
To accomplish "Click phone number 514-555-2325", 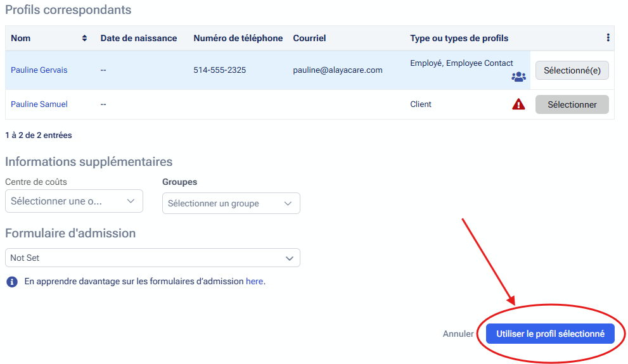I will [219, 70].
